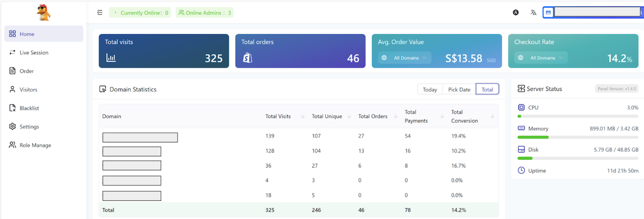Click the 14.2% checkout rate figure

620,58
